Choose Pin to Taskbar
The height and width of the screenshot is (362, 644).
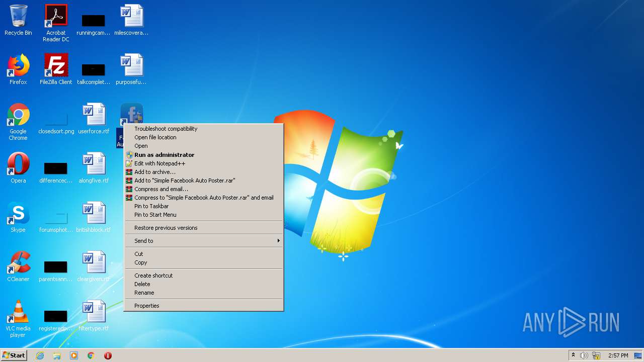(204, 206)
